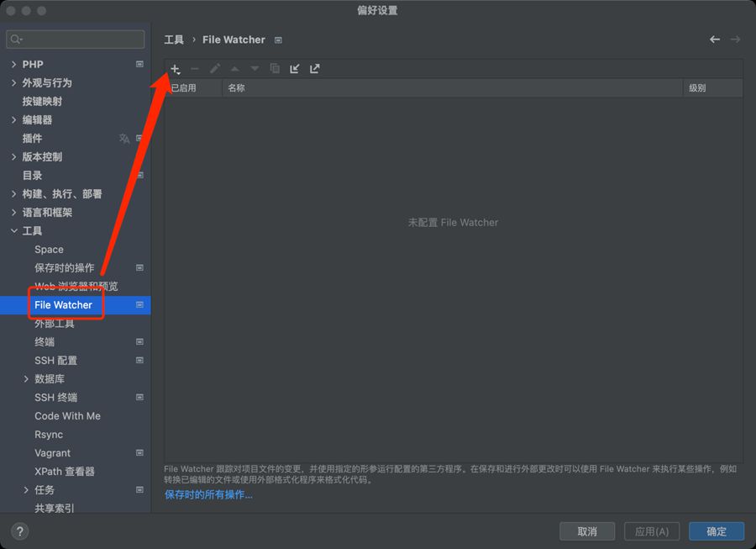Expand the PHP settings section

tap(13, 65)
